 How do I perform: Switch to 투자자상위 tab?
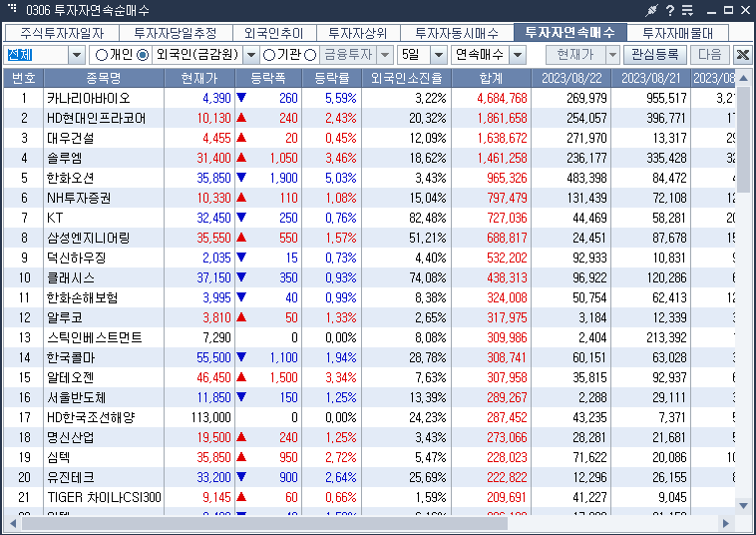point(358,33)
